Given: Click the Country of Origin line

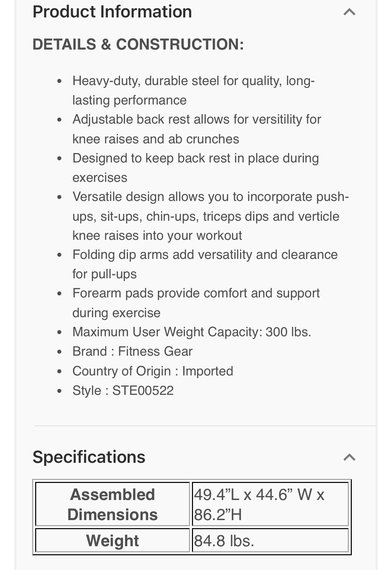Looking at the screenshot, I should tap(152, 371).
